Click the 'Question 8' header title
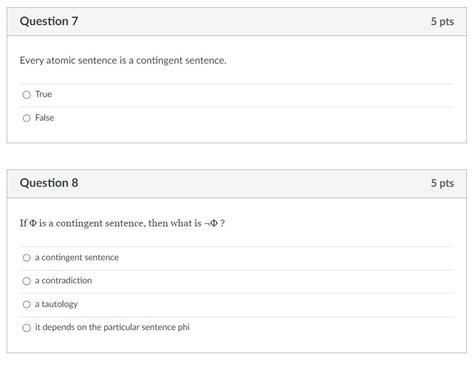 [x=49, y=183]
